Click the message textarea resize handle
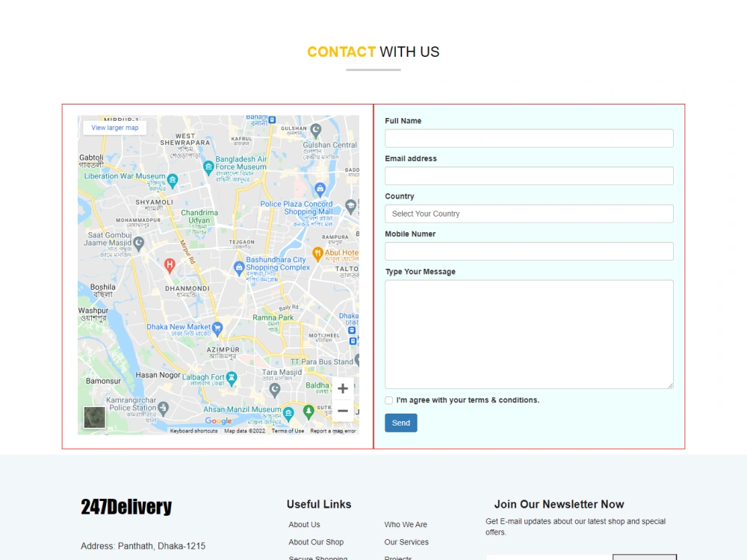Image resolution: width=747 pixels, height=560 pixels. 670,386
